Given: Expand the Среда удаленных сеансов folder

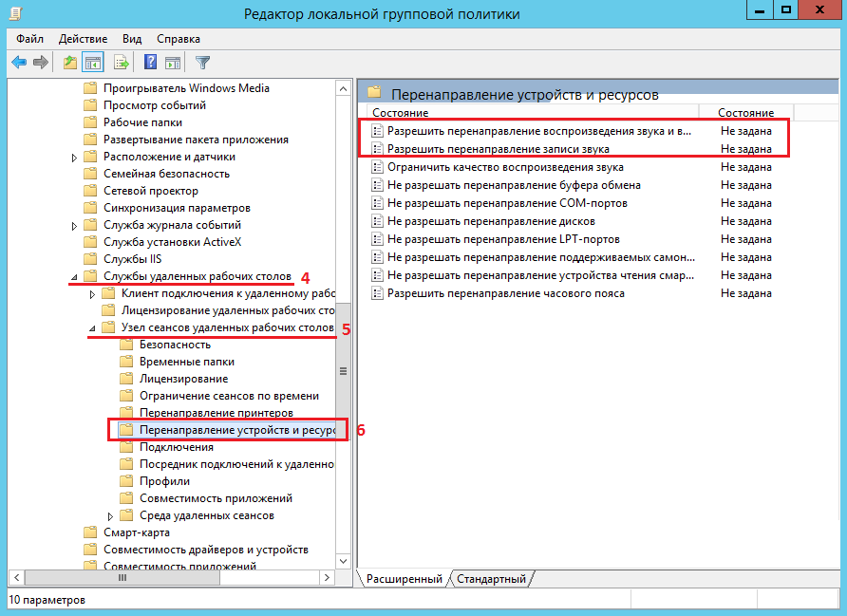Looking at the screenshot, I should point(110,515).
